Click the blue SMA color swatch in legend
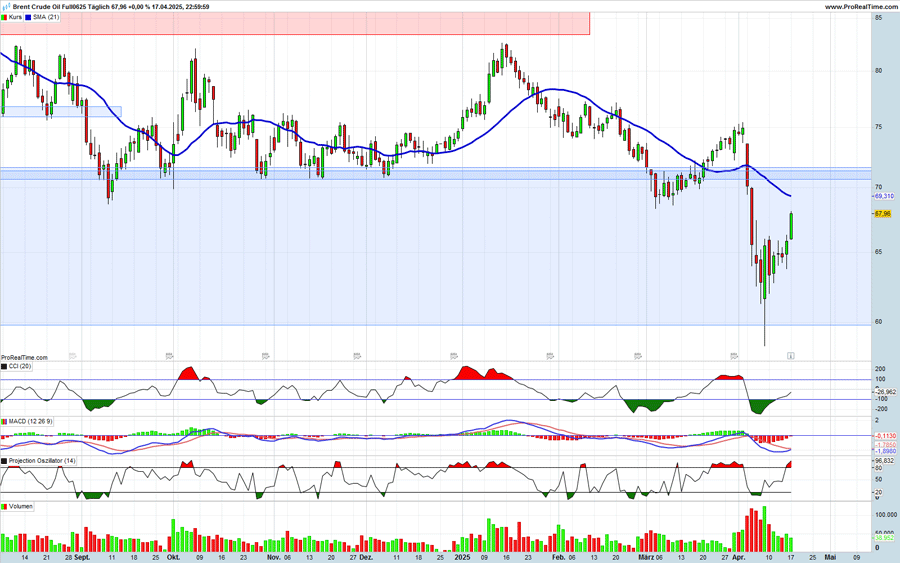 [x=28, y=17]
